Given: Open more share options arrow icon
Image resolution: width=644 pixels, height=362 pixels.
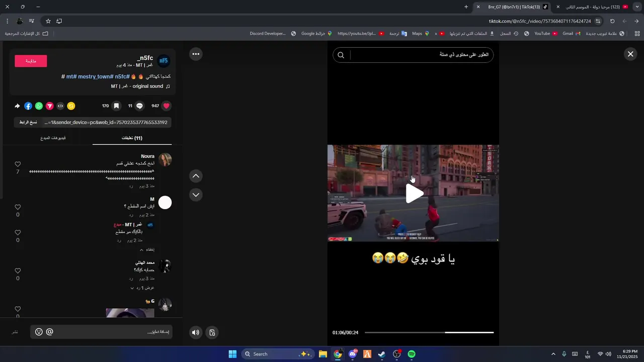Looking at the screenshot, I should (x=18, y=106).
